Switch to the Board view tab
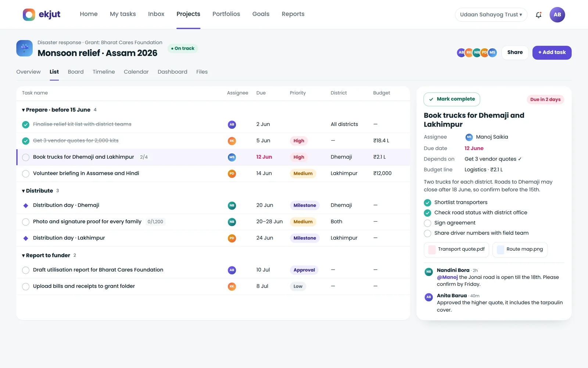 click(x=76, y=72)
